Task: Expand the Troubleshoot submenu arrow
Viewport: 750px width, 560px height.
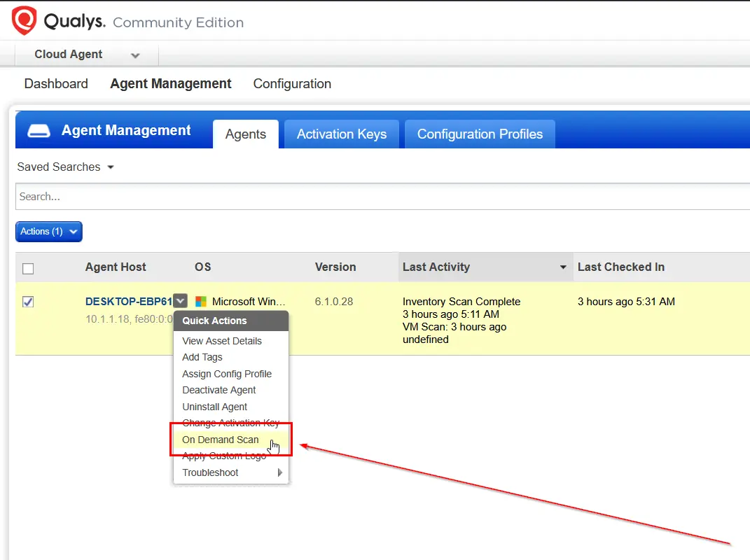Action: click(x=280, y=472)
